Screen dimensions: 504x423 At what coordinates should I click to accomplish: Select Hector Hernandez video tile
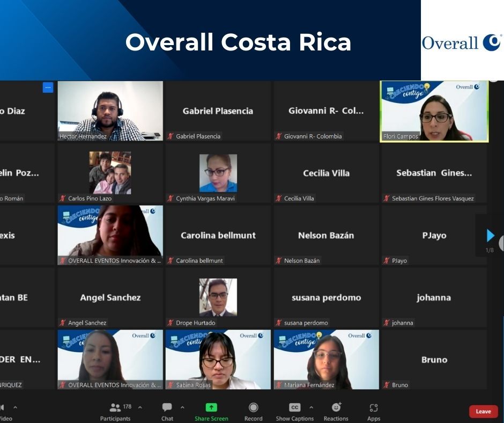[110, 111]
